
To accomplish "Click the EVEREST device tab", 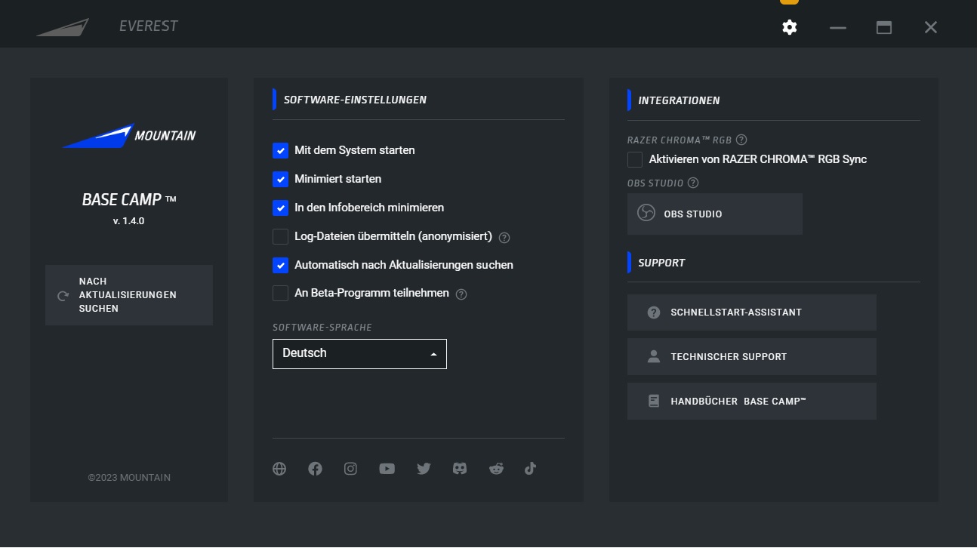I will click(x=149, y=26).
